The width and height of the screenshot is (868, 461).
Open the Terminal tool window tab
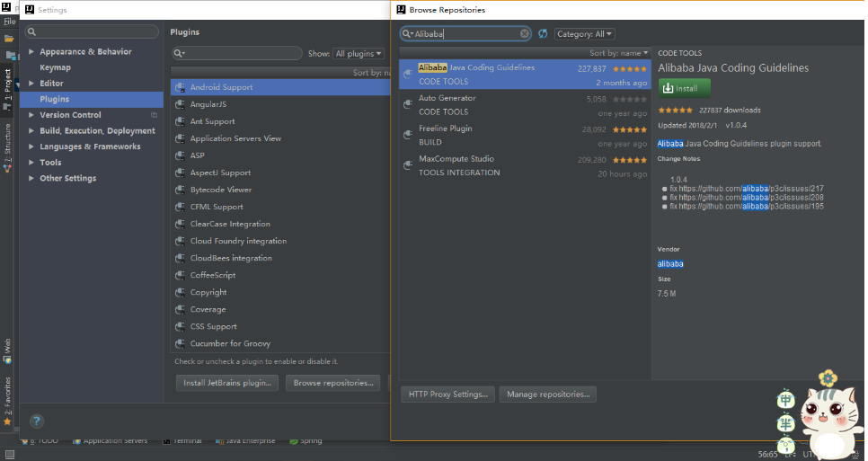(x=182, y=441)
